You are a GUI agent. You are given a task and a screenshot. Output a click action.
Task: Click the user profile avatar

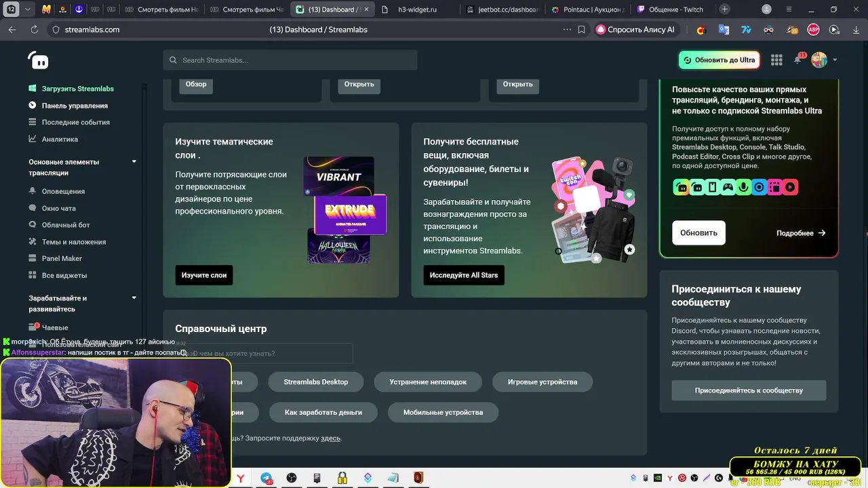(x=819, y=60)
